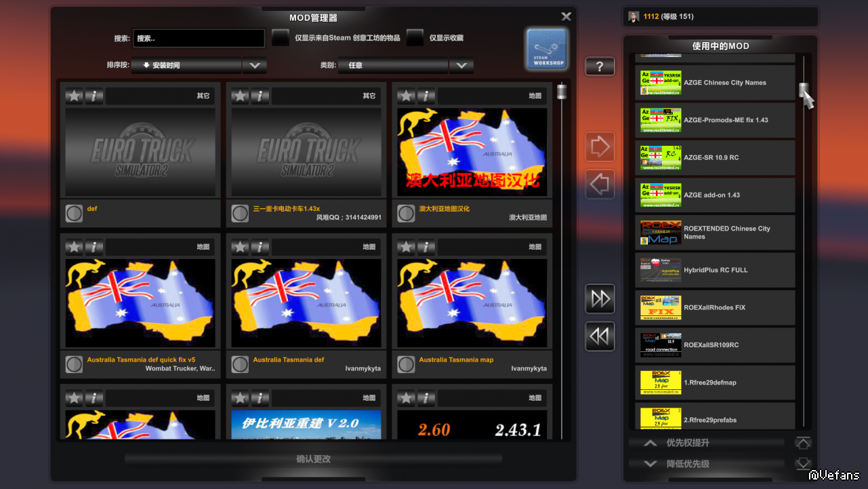Mark 澳大利亚地图汉化 mod as favorite

click(406, 96)
